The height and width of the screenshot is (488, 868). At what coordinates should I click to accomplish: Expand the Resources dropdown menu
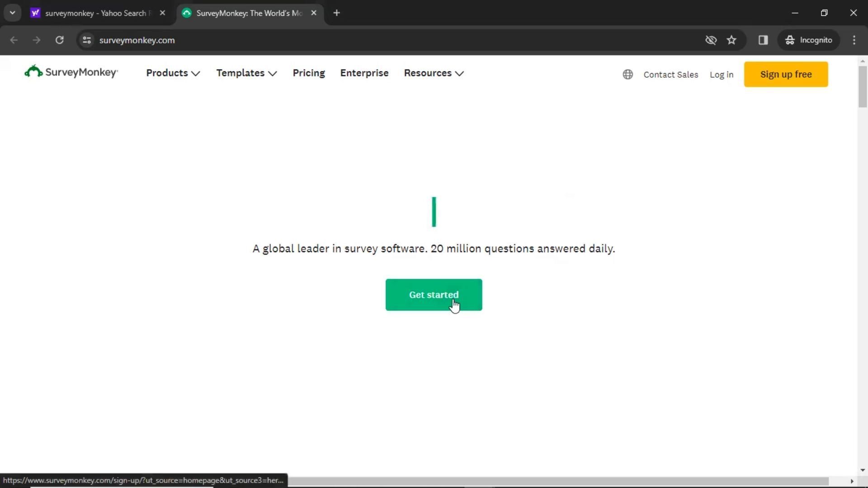point(434,73)
